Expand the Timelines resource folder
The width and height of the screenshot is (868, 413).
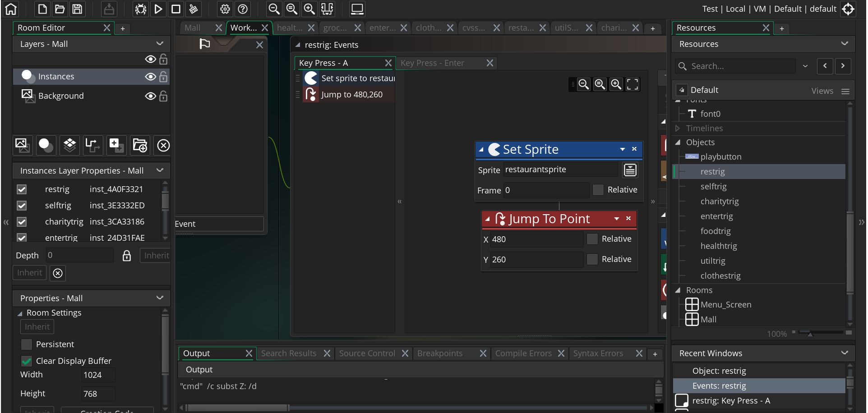(678, 128)
